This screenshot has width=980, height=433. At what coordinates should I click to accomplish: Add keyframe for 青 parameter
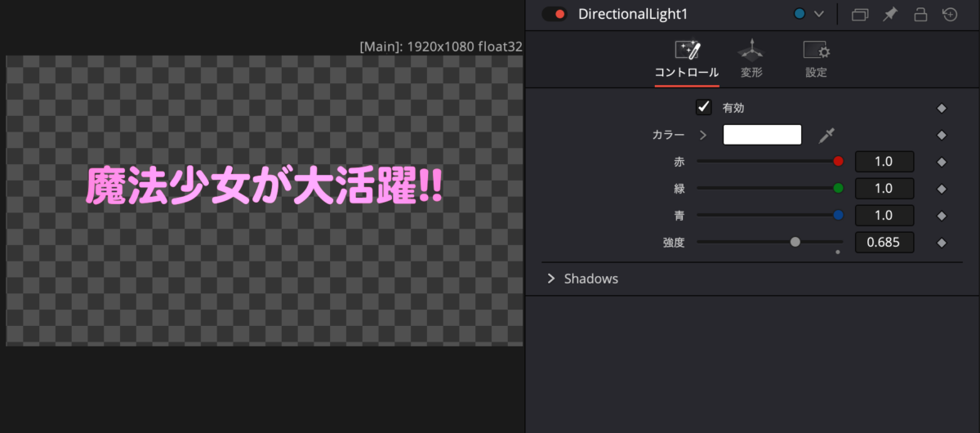[x=941, y=216]
